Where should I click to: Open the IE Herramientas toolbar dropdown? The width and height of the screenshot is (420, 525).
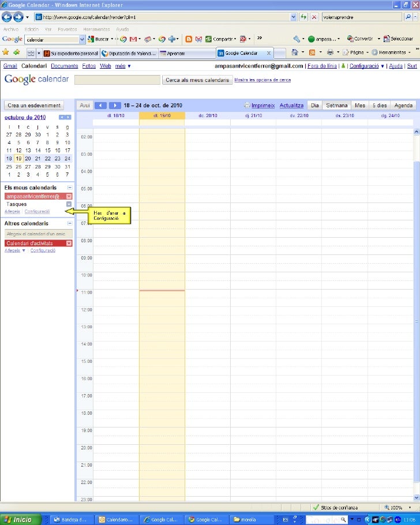(391, 52)
